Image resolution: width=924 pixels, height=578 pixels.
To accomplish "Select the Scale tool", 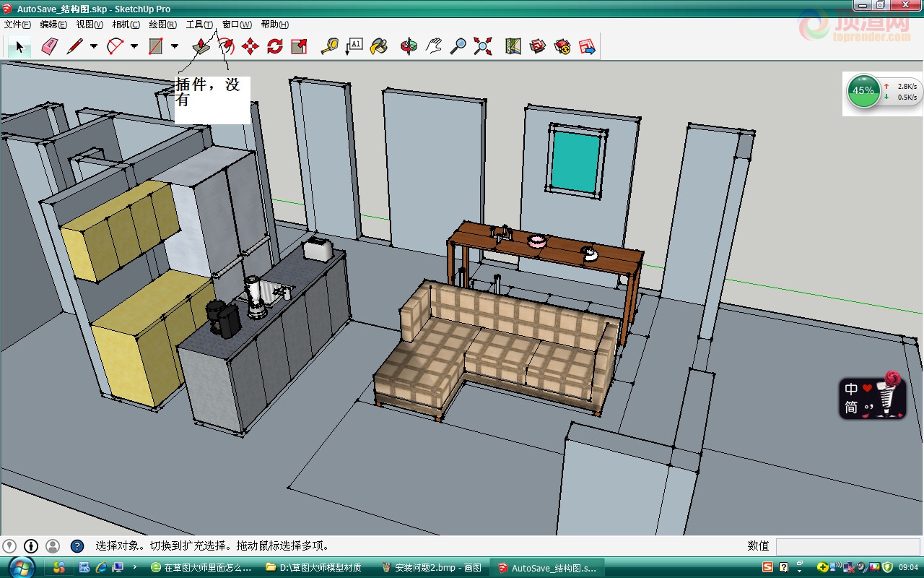I will click(300, 47).
